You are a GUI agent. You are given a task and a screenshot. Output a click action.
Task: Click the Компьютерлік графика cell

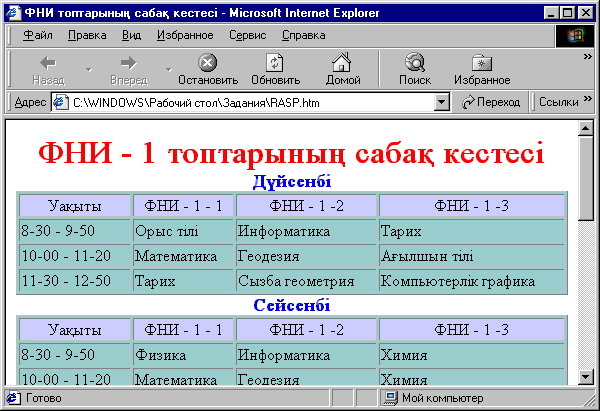click(472, 281)
